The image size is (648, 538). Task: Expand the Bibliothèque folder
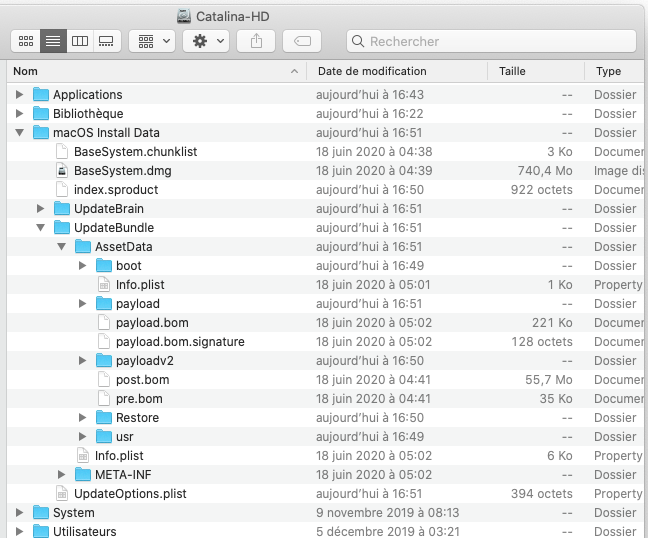[x=19, y=114]
